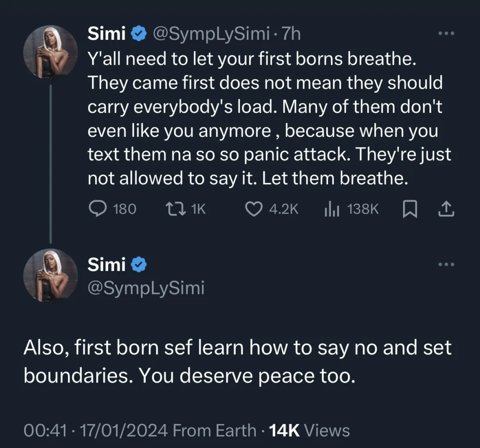Click the @SympLySimi handle under second tweet
The width and height of the screenshot is (480, 448).
[146, 288]
